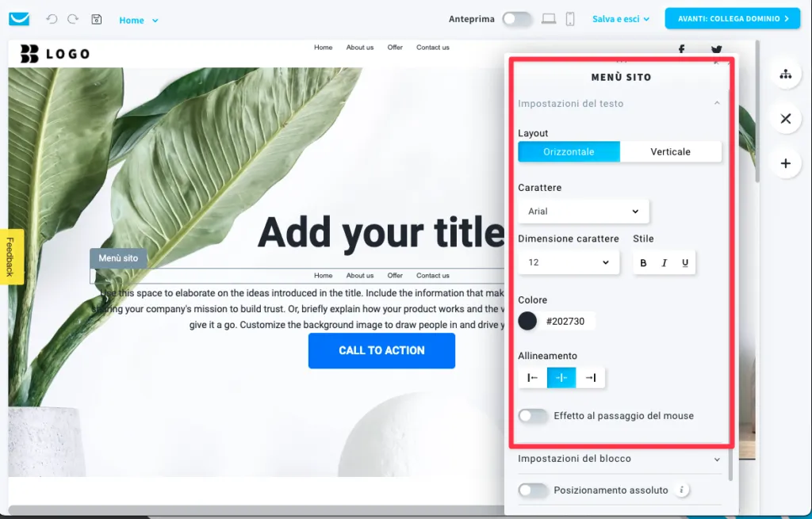Image resolution: width=812 pixels, height=519 pixels.
Task: Click the plus add element icon
Action: point(786,163)
